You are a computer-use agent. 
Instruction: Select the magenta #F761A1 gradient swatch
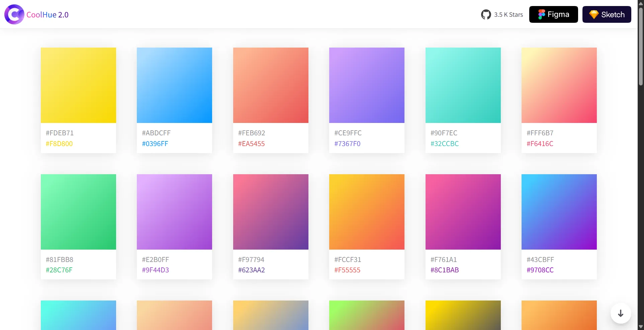click(463, 212)
